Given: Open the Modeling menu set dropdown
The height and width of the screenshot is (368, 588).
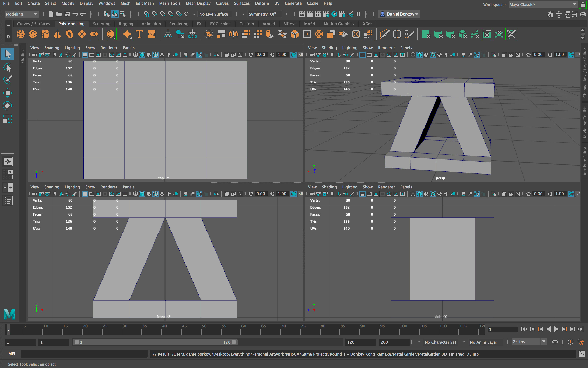Looking at the screenshot, I should tap(22, 14).
